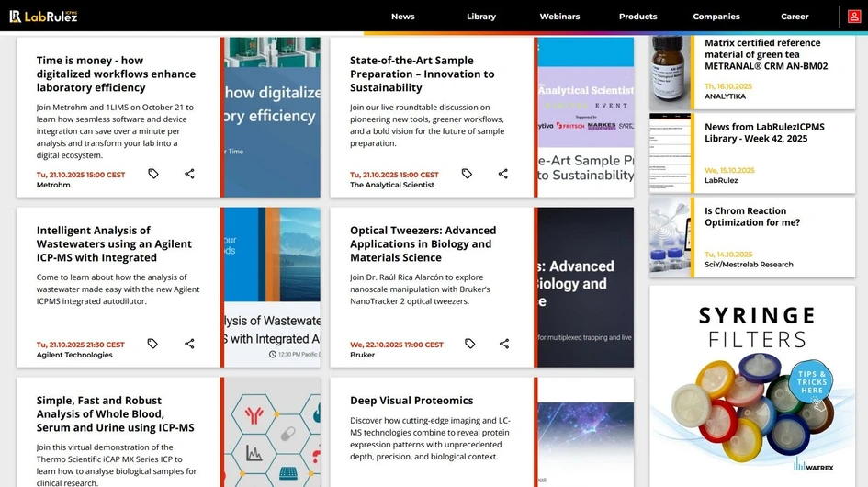This screenshot has width=868, height=487.
Task: Click the Analytical Scientist event thumbnail
Action: point(586,117)
